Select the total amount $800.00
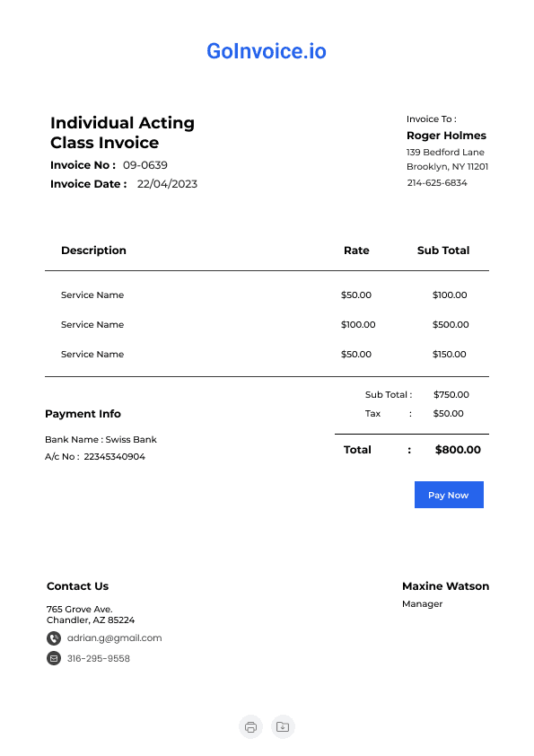This screenshot has height=756, width=534. pos(458,449)
